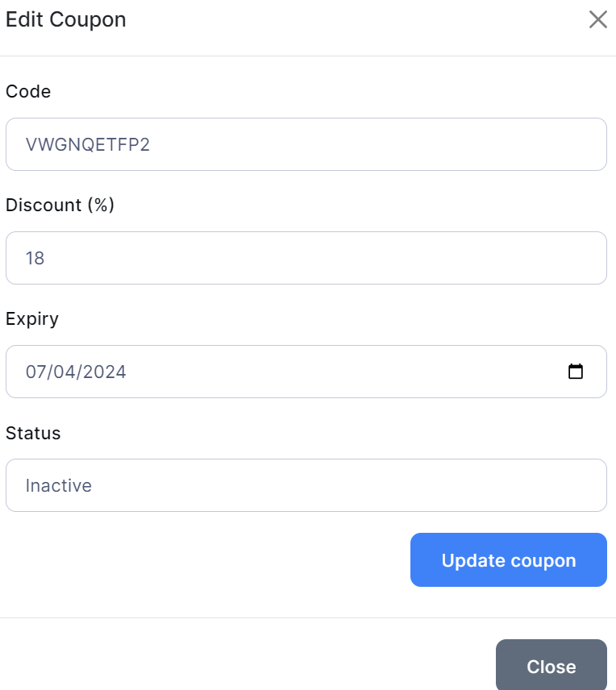The height and width of the screenshot is (690, 616).
Task: Click the Expiry label text
Action: [32, 319]
